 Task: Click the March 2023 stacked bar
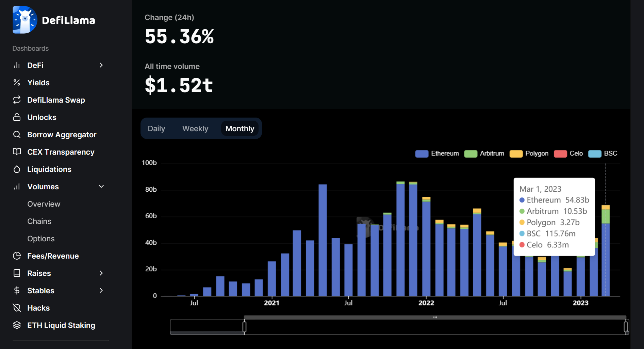[x=606, y=250]
